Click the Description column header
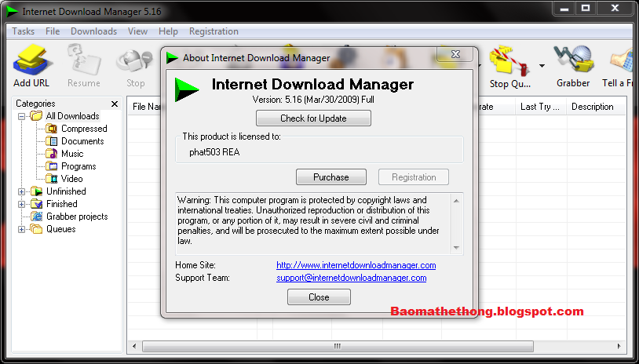639x364 pixels. point(596,107)
